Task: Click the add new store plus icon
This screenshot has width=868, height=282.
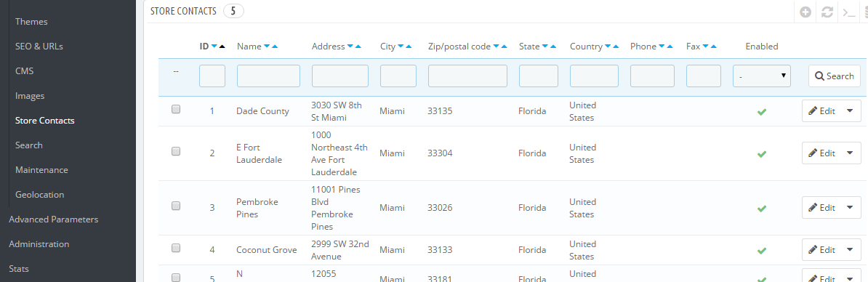Action: click(x=805, y=12)
